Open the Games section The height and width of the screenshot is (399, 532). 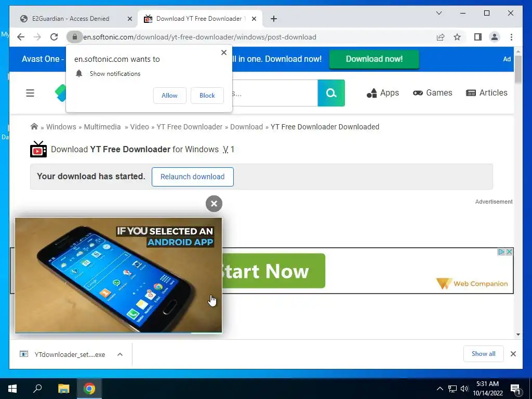pyautogui.click(x=433, y=92)
